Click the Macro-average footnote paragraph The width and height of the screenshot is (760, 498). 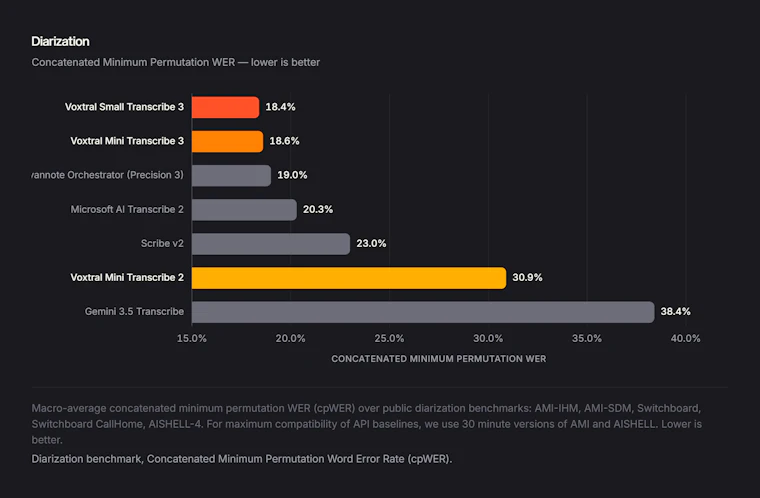[367, 424]
